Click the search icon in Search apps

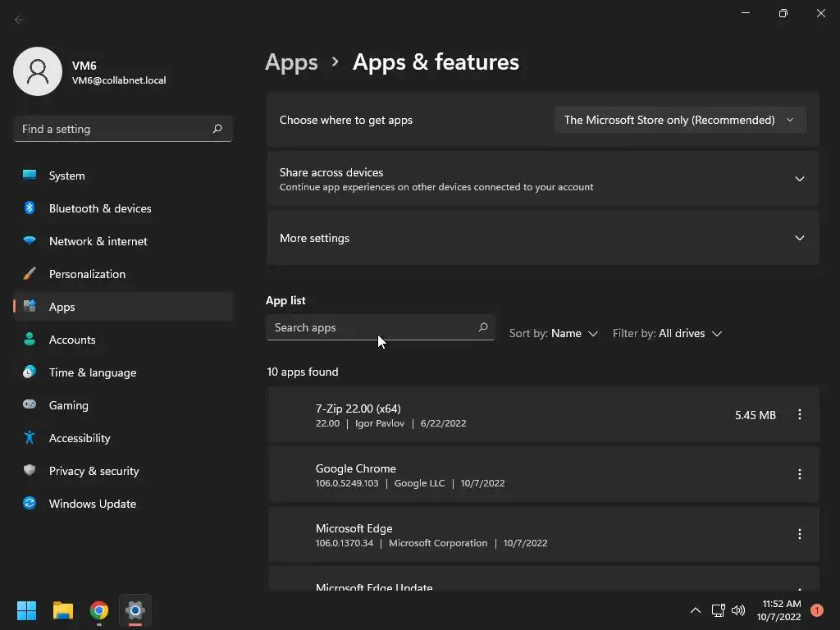pyautogui.click(x=483, y=327)
